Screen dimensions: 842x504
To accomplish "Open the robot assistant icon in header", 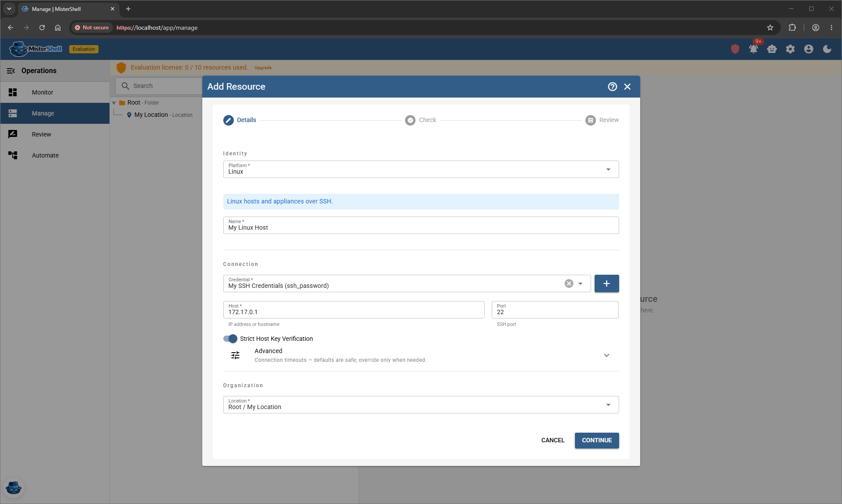I will [772, 49].
